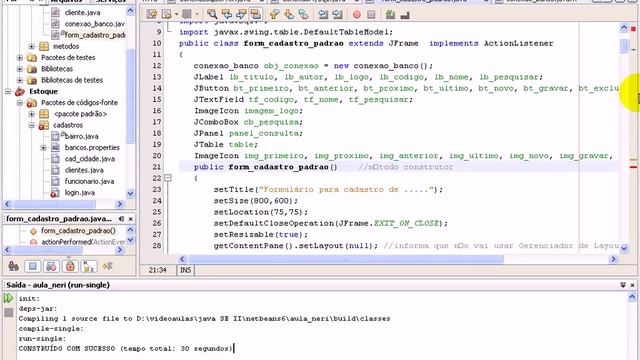Image resolution: width=640 pixels, height=360 pixels.
Task: Click the Find Next Occurrence icon
Action: (241, 14)
